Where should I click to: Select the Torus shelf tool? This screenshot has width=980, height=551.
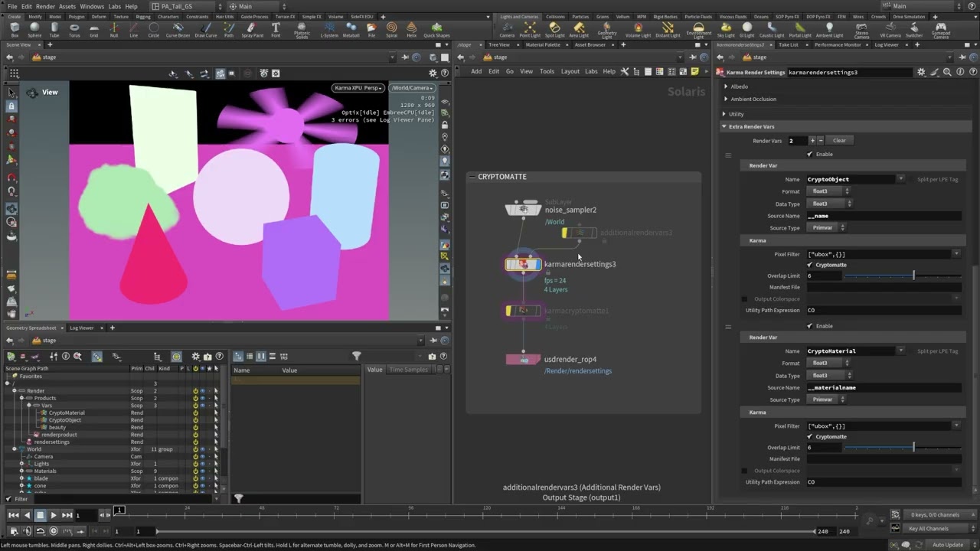point(74,29)
